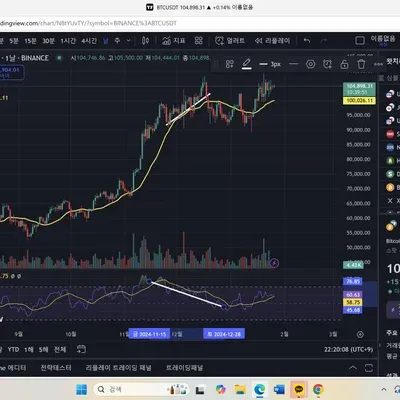This screenshot has width=400, height=400.
Task: Click the 4.43K volume label
Action: click(x=353, y=265)
